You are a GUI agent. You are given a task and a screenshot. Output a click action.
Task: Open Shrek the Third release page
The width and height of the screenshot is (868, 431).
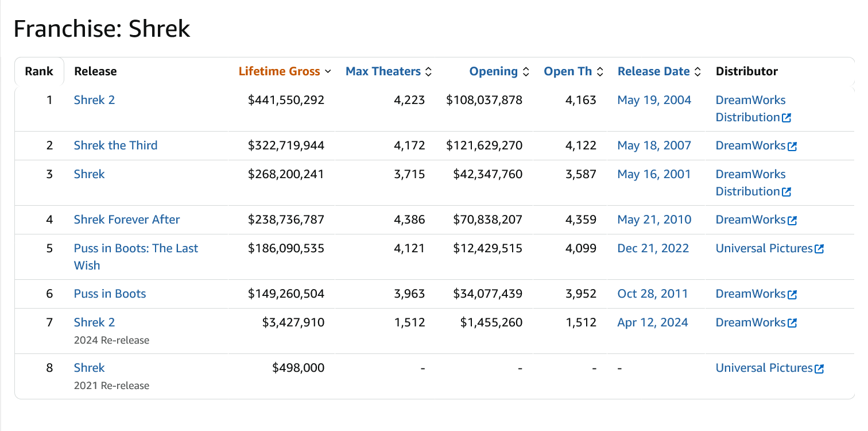[115, 145]
